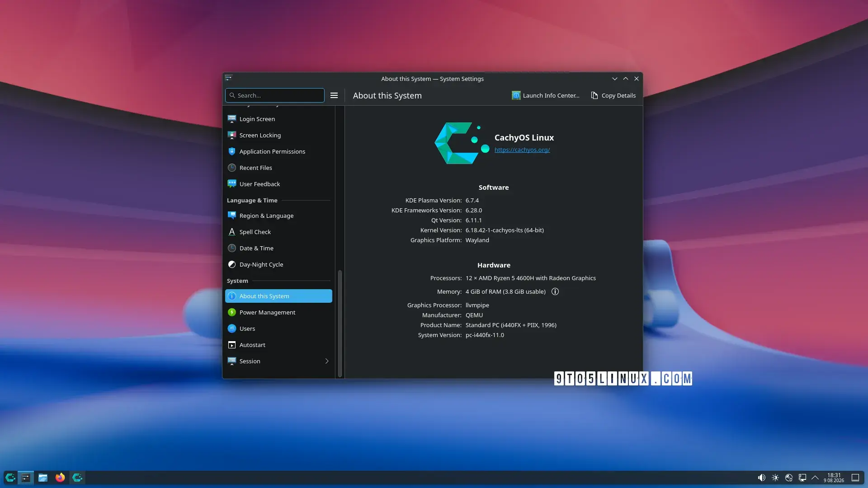This screenshot has height=488, width=868.
Task: Open Dolphin file manager from taskbar
Action: [x=43, y=478]
